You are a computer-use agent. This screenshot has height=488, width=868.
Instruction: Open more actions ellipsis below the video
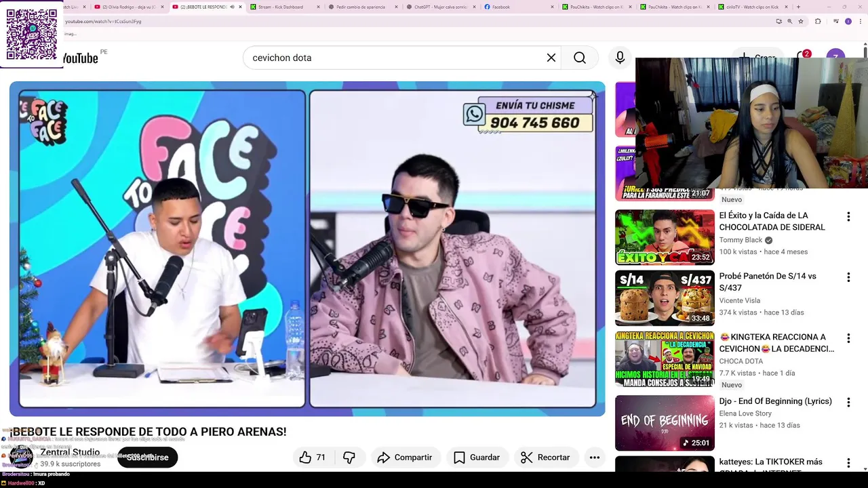[x=595, y=457]
